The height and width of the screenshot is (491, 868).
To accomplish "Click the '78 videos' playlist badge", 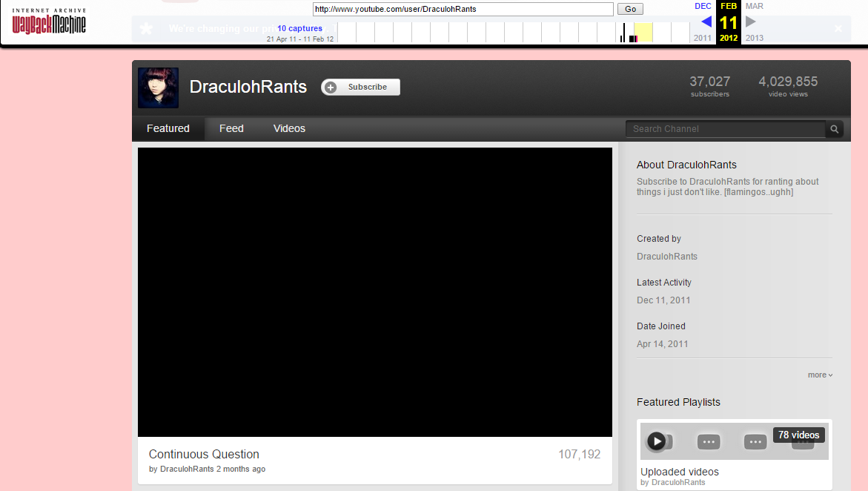I will coord(799,435).
